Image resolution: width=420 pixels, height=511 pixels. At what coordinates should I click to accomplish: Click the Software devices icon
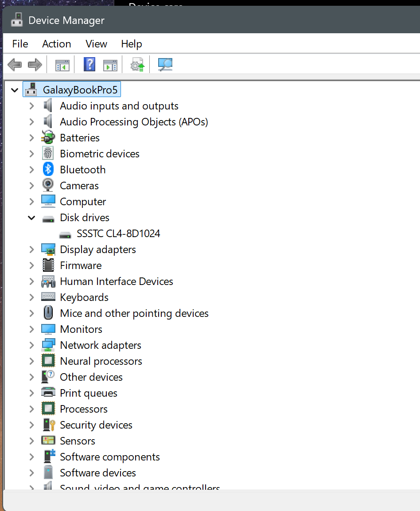pos(48,472)
